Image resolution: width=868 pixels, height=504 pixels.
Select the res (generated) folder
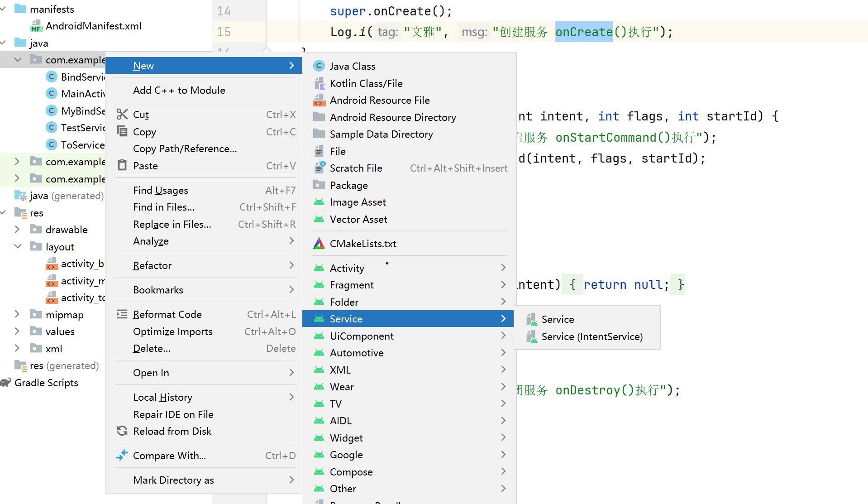57,365
